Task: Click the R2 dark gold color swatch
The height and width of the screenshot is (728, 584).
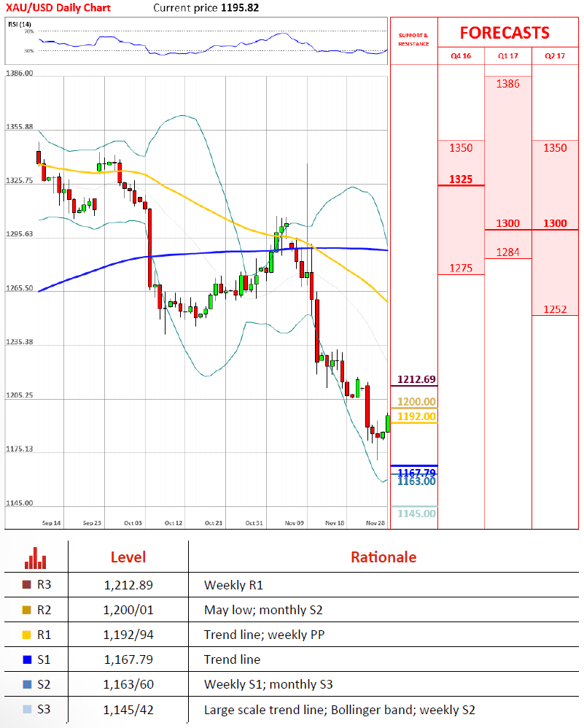Action: click(x=26, y=610)
